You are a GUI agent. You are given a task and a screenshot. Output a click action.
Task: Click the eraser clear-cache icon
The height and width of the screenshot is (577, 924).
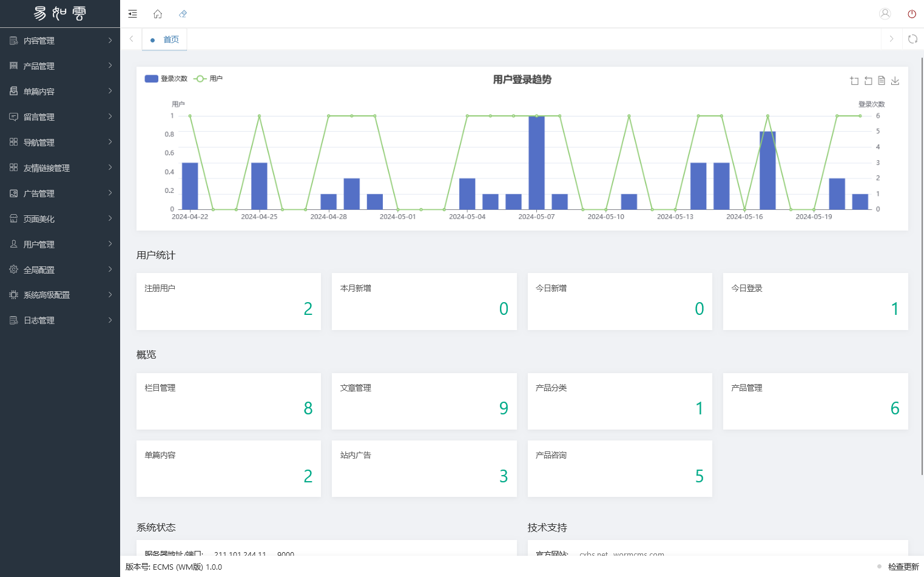(183, 14)
